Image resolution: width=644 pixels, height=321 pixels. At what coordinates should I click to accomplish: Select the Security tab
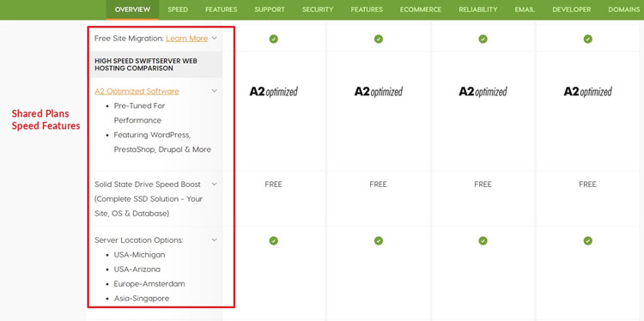(x=318, y=9)
